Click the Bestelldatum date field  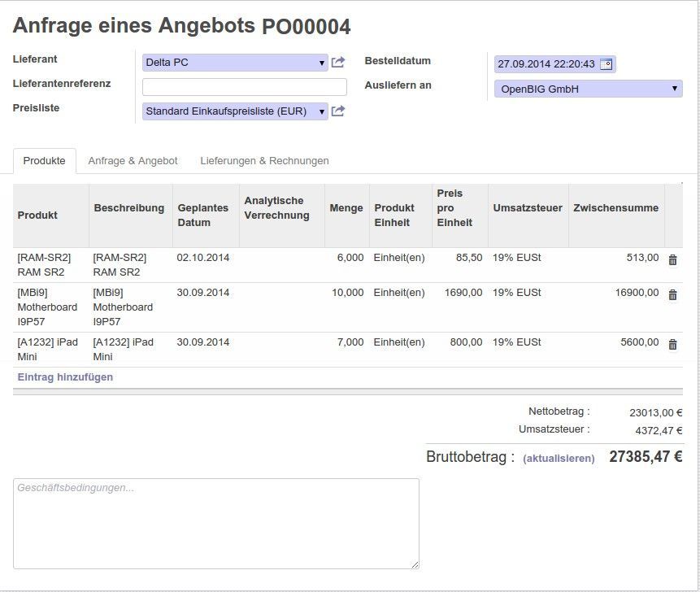point(546,64)
